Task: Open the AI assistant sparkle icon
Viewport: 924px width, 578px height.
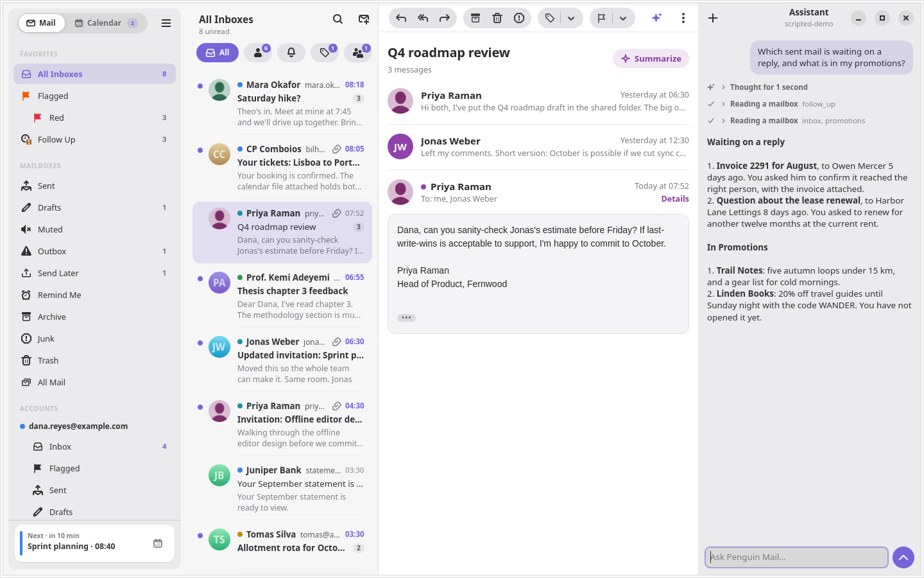Action: click(x=656, y=18)
